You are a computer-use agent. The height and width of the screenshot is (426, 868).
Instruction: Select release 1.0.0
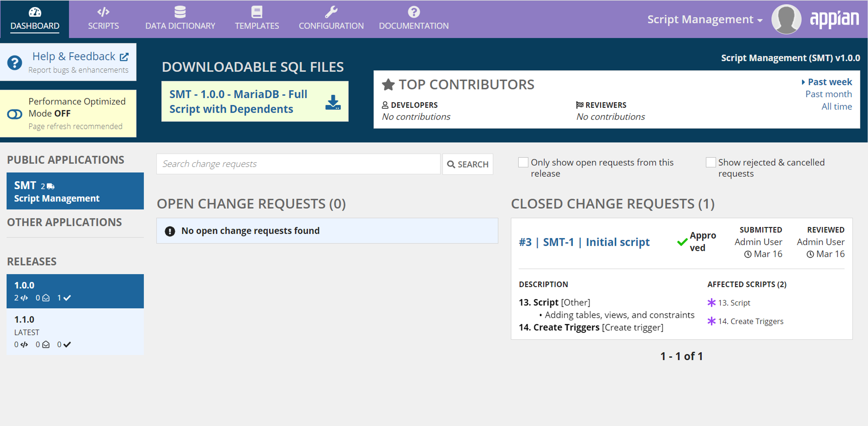[x=75, y=291]
